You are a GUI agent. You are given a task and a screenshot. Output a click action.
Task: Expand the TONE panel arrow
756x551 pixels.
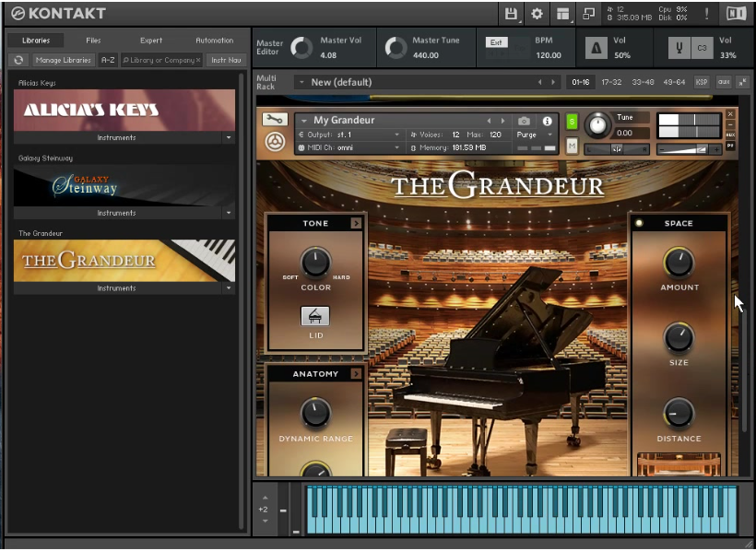(x=356, y=223)
